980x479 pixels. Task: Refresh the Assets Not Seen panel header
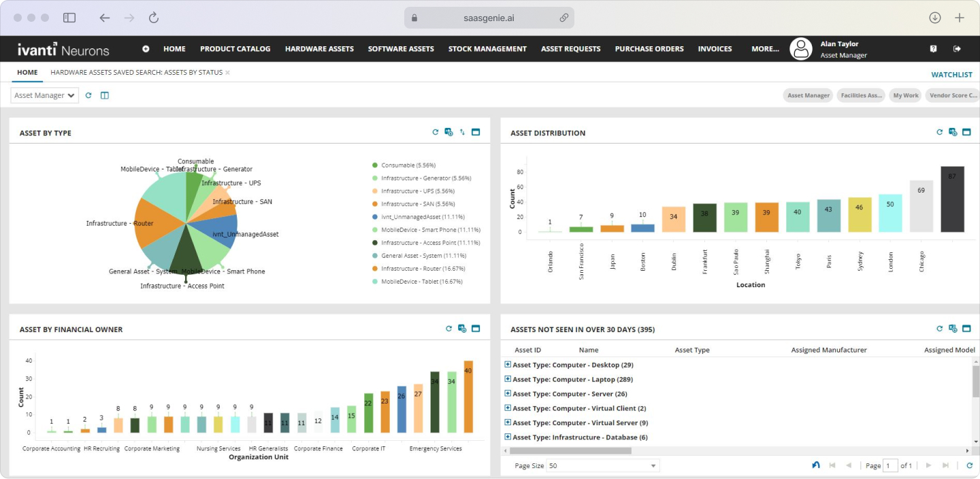[x=940, y=329]
